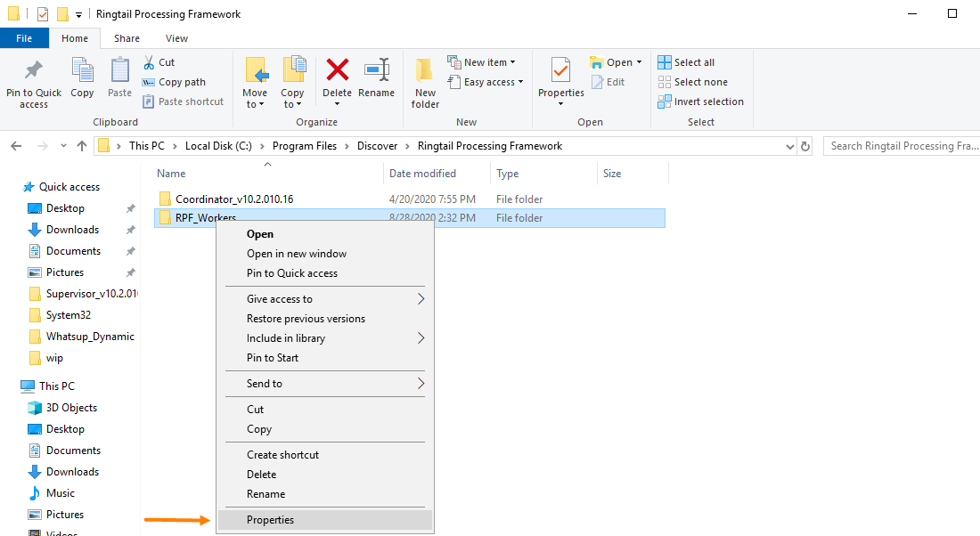Image resolution: width=980 pixels, height=536 pixels.
Task: Sort by the Size column header
Action: pyautogui.click(x=612, y=174)
